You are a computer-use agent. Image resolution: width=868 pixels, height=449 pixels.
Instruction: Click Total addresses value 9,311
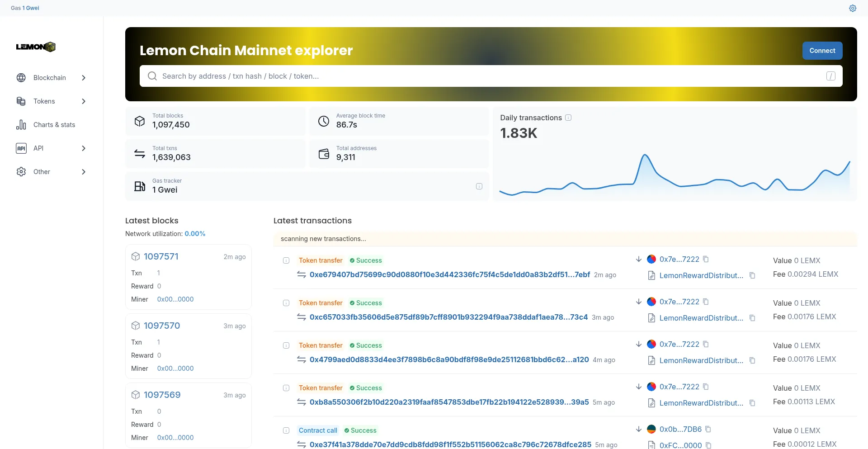pos(346,157)
